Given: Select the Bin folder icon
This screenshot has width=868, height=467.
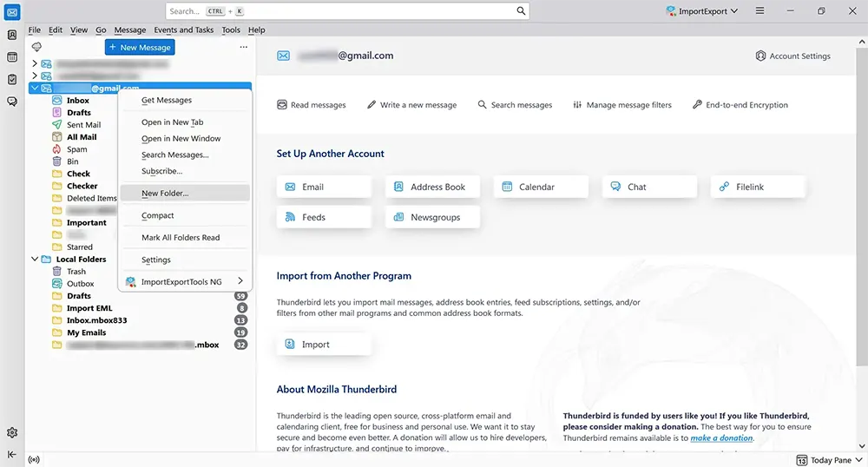Looking at the screenshot, I should 56,161.
